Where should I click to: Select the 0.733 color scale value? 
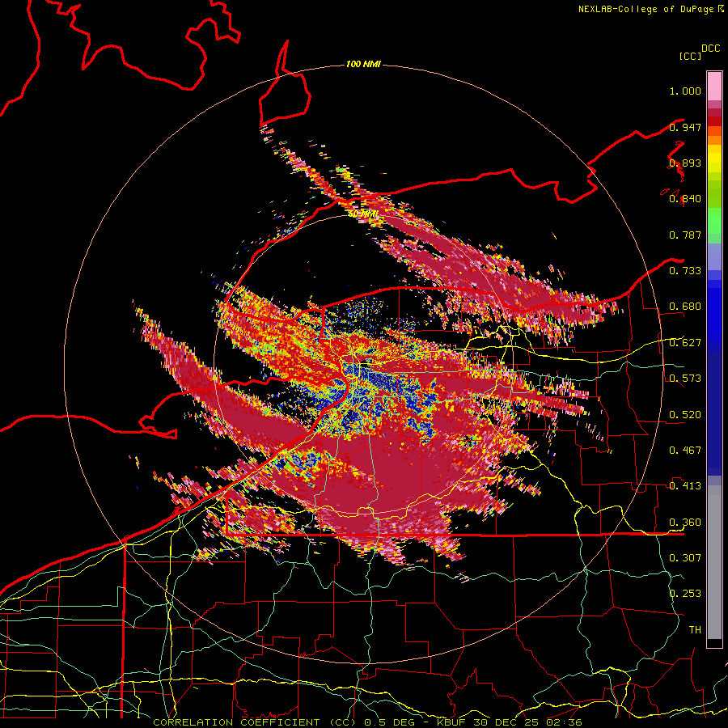pos(685,271)
